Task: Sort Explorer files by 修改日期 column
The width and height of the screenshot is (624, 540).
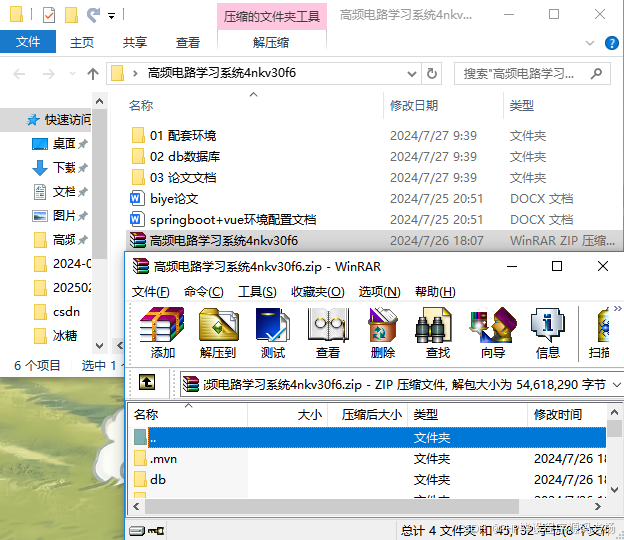Action: 414,105
